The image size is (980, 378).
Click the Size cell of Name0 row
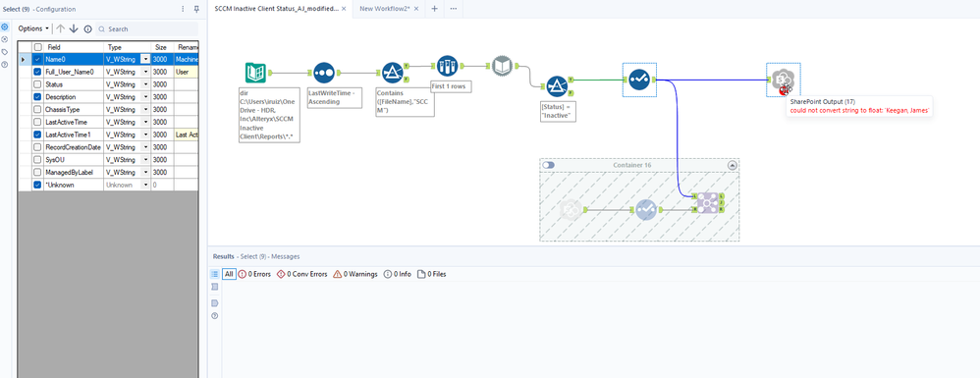pos(162,59)
